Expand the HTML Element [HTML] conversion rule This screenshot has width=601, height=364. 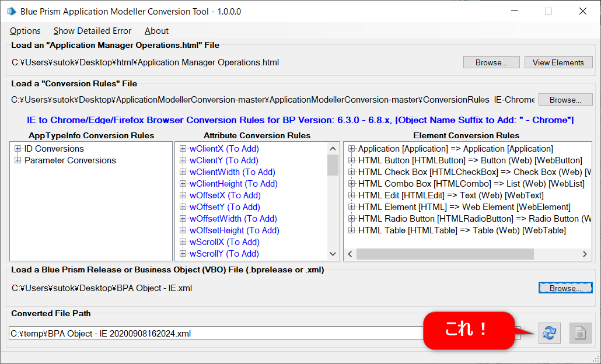point(351,207)
